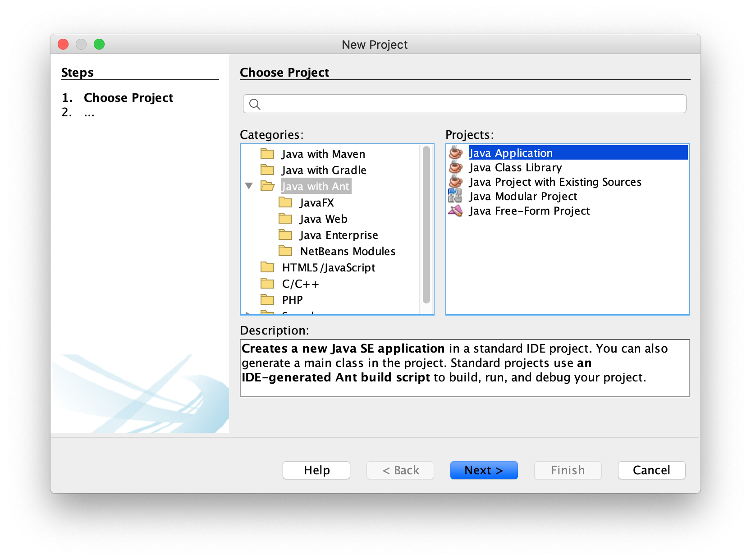Viewport: 751px width, 560px height.
Task: Click the Java with Gradle folder icon
Action: 267,170
